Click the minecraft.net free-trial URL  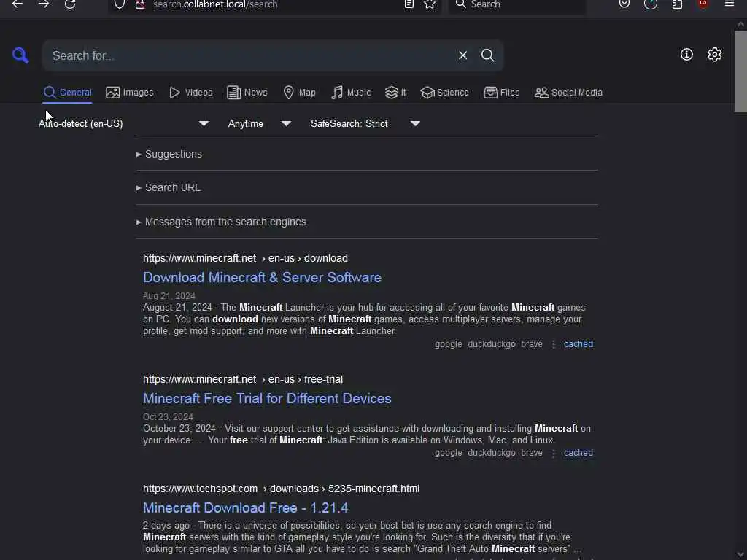click(x=243, y=379)
